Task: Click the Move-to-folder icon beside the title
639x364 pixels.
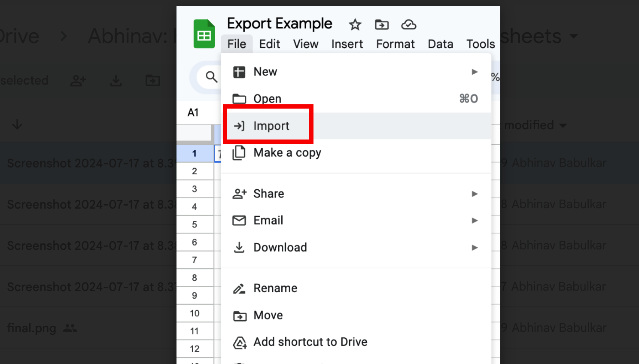Action: tap(382, 24)
